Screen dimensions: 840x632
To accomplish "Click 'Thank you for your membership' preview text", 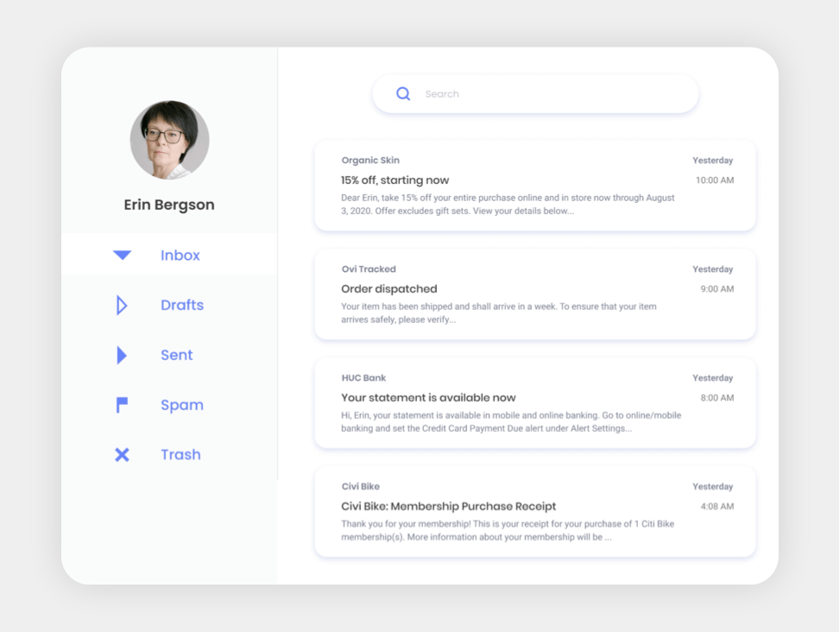I will pyautogui.click(x=508, y=531).
